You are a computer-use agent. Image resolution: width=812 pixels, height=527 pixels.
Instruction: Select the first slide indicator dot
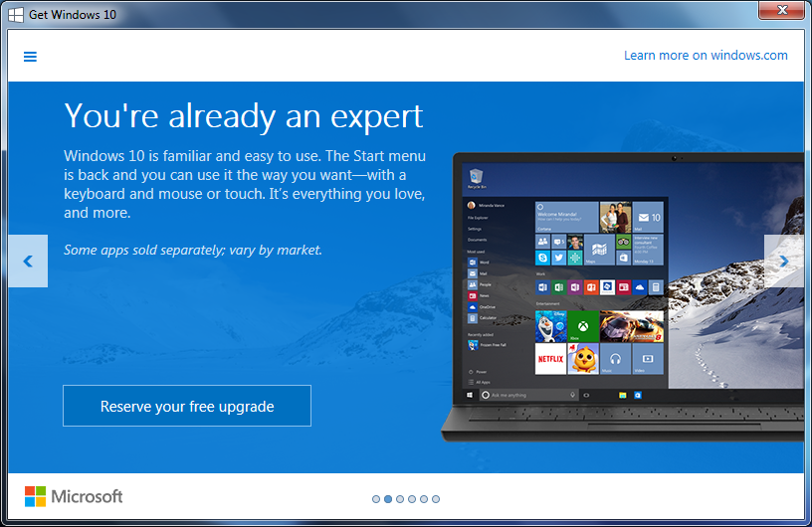pyautogui.click(x=376, y=499)
